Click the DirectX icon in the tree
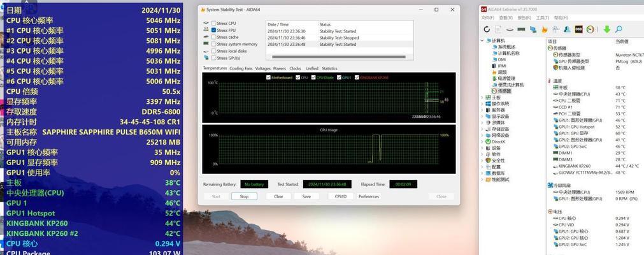 pos(488,142)
